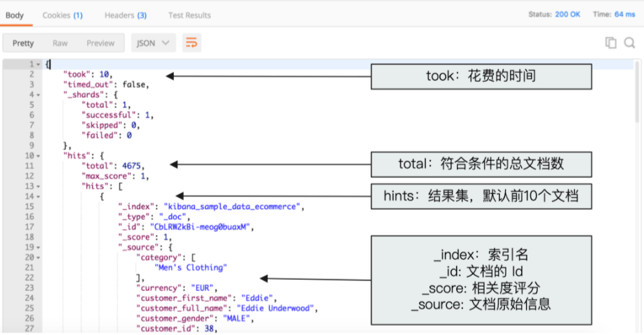The height and width of the screenshot is (335, 644).
Task: Click the "Eddie Underwood" full name value
Action: pyautogui.click(x=276, y=308)
